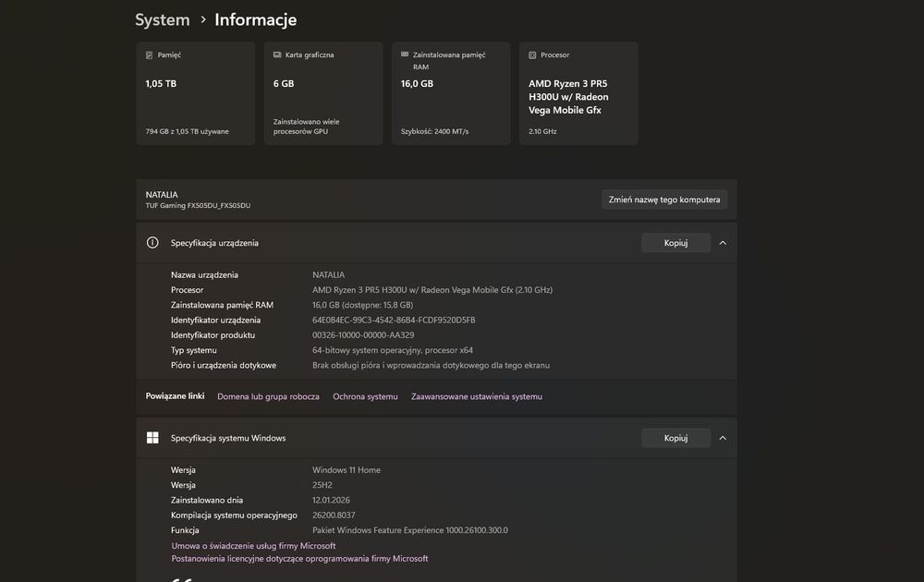Copy Windows specification with Kopiuj button
The height and width of the screenshot is (582, 924).
point(676,438)
